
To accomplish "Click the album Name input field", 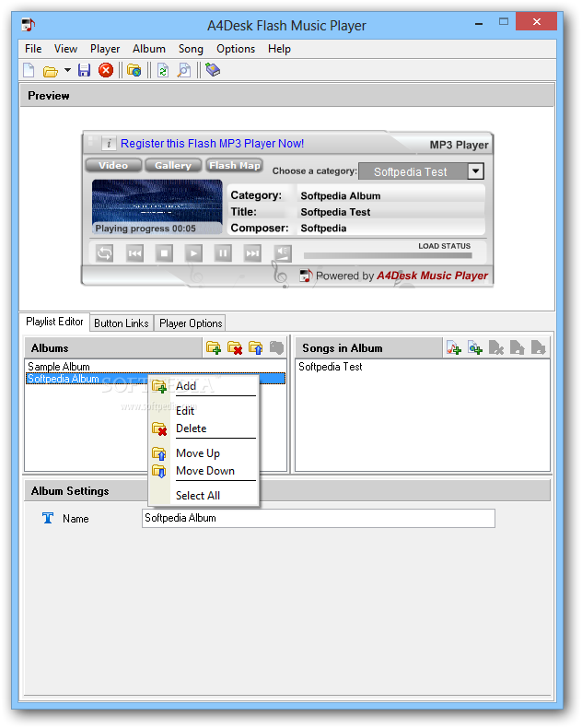I will point(319,518).
